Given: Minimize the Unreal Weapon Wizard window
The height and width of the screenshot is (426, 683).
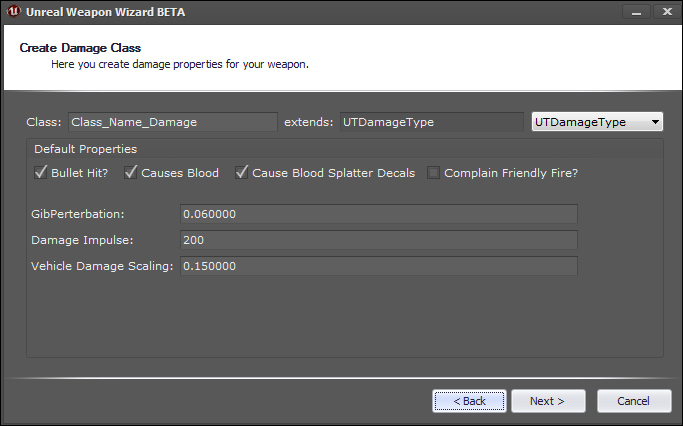Looking at the screenshot, I should coord(636,12).
